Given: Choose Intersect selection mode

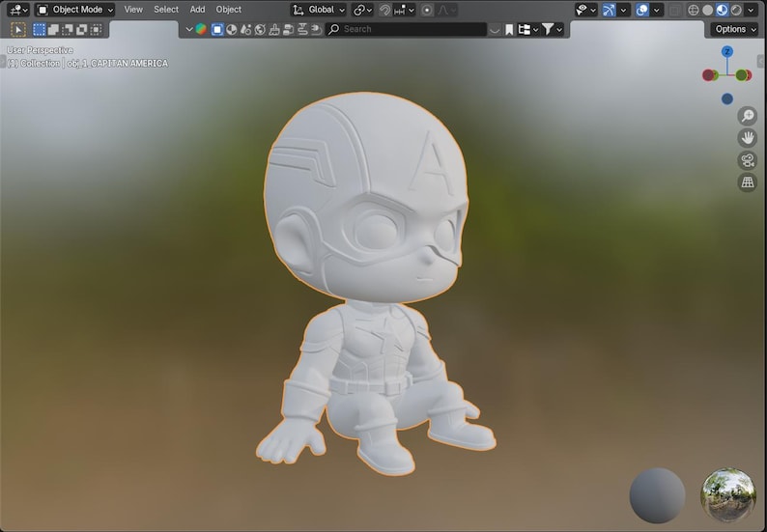Looking at the screenshot, I should (96, 29).
